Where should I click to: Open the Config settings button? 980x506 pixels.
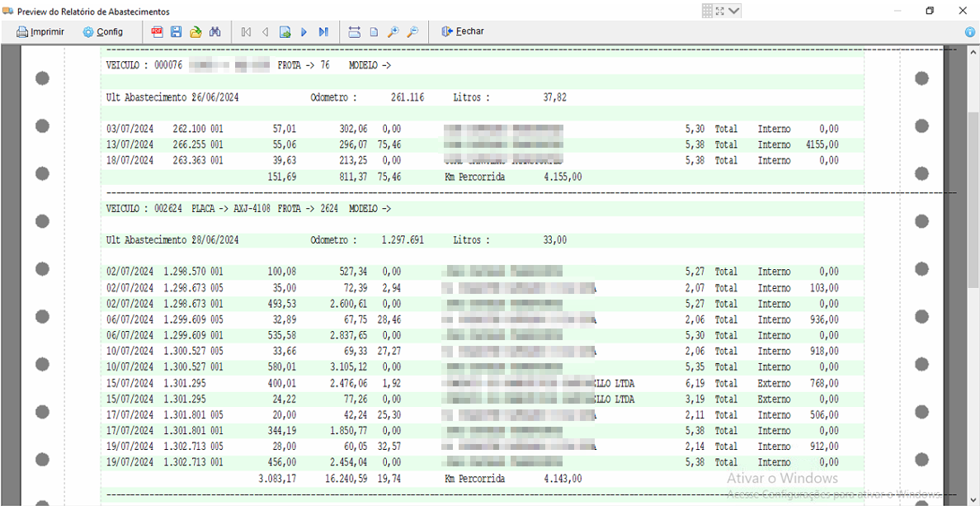(103, 32)
